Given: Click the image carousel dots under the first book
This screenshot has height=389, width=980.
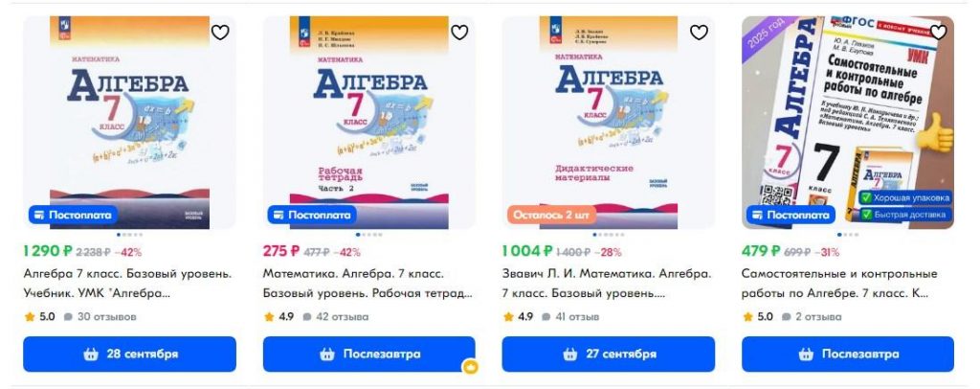Looking at the screenshot, I should pos(130,235).
